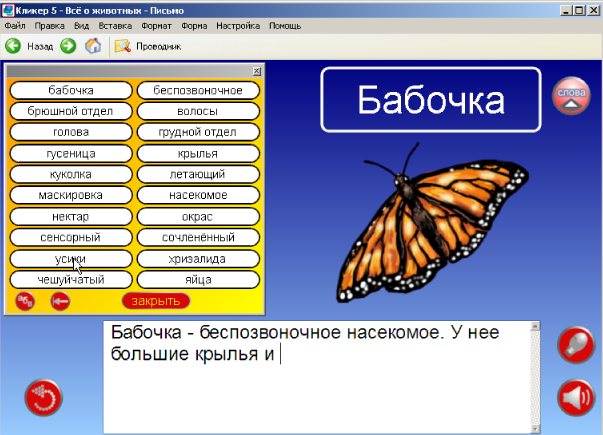Click the red speaker icon to read text
The height and width of the screenshot is (435, 603).
pyautogui.click(x=575, y=398)
